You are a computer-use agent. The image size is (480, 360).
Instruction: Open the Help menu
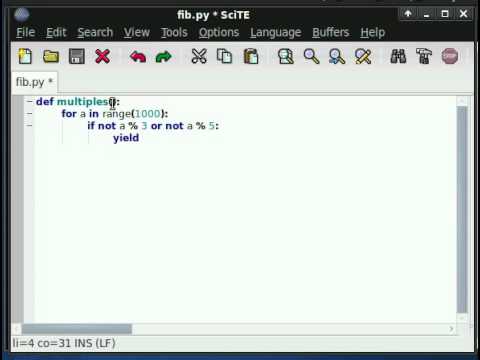click(x=372, y=32)
